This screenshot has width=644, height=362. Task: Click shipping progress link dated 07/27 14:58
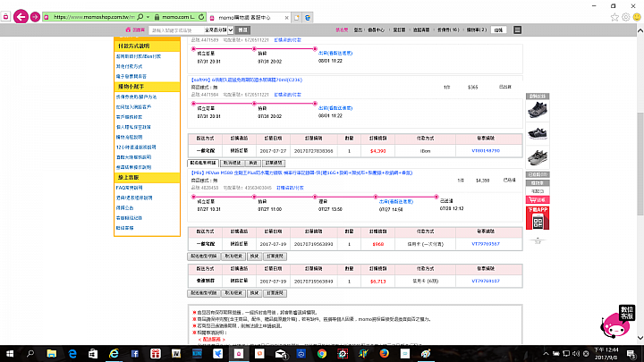click(x=396, y=201)
